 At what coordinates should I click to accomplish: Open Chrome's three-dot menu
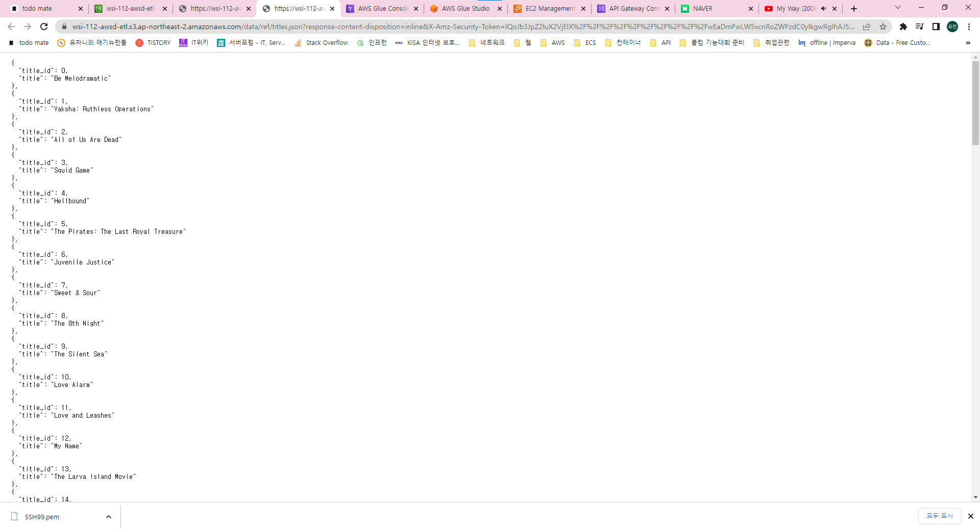coord(969,27)
